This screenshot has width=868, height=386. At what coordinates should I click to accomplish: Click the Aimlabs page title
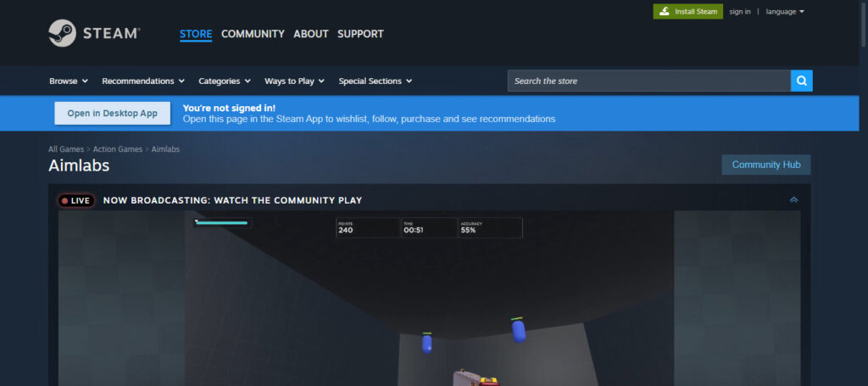79,165
